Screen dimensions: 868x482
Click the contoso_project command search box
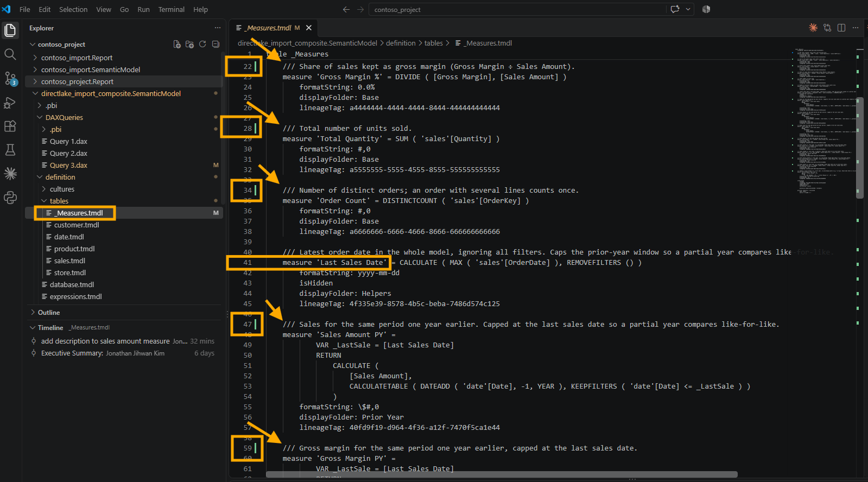coord(518,9)
